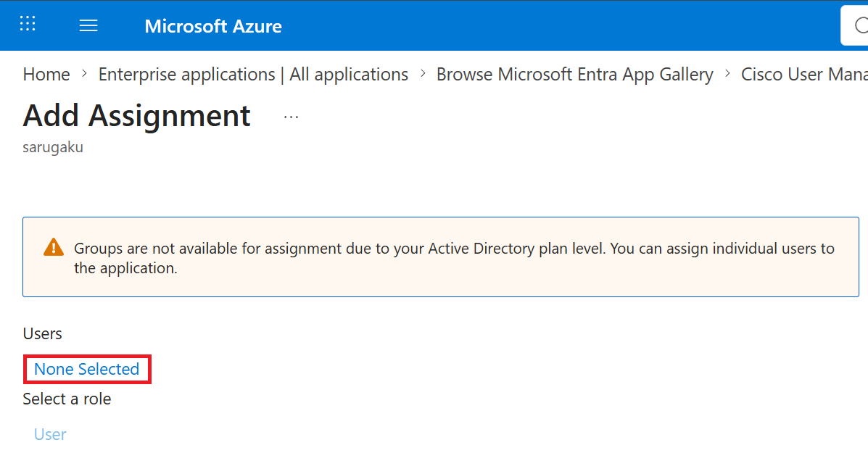Viewport: 868px width, 453px height.
Task: Open the Cisco User Management breadcrumb
Action: point(804,74)
